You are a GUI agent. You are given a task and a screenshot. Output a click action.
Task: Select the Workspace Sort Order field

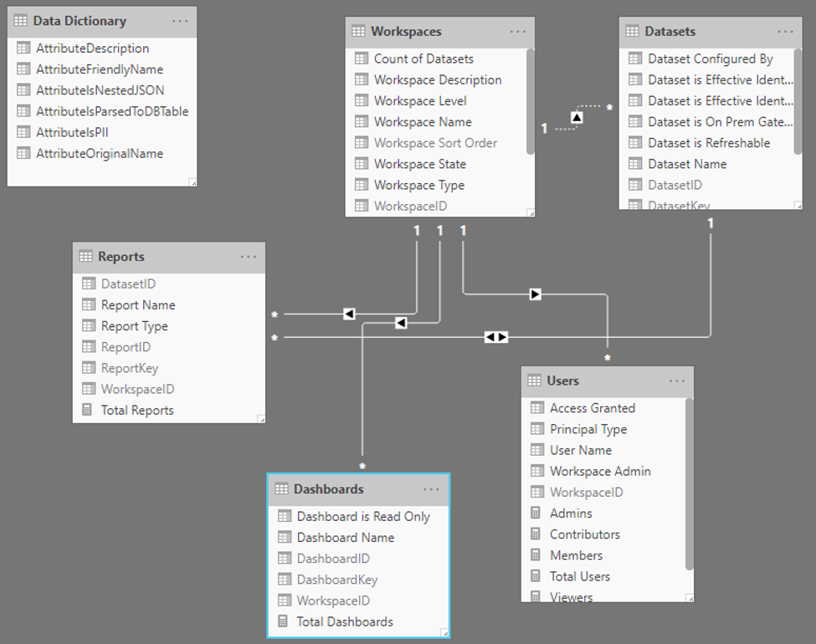point(437,143)
